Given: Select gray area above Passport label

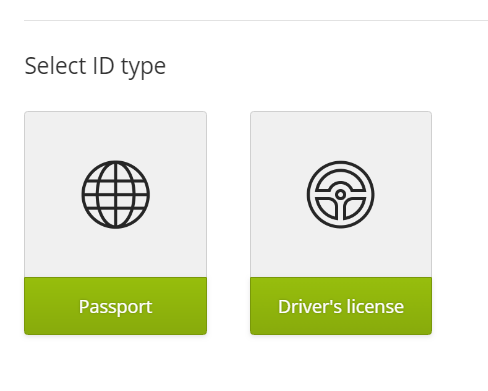Looking at the screenshot, I should tap(115, 194).
